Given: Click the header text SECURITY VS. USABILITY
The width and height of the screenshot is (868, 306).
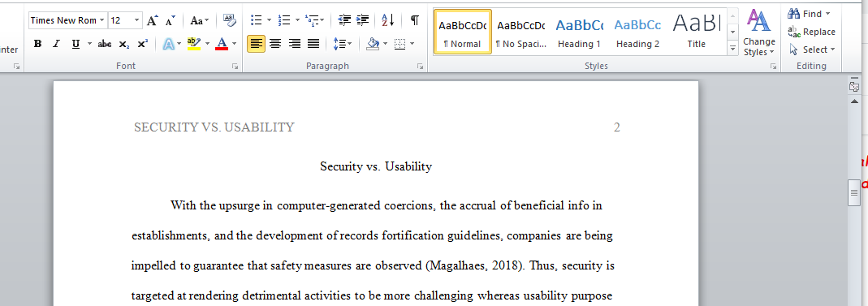Looking at the screenshot, I should point(214,127).
